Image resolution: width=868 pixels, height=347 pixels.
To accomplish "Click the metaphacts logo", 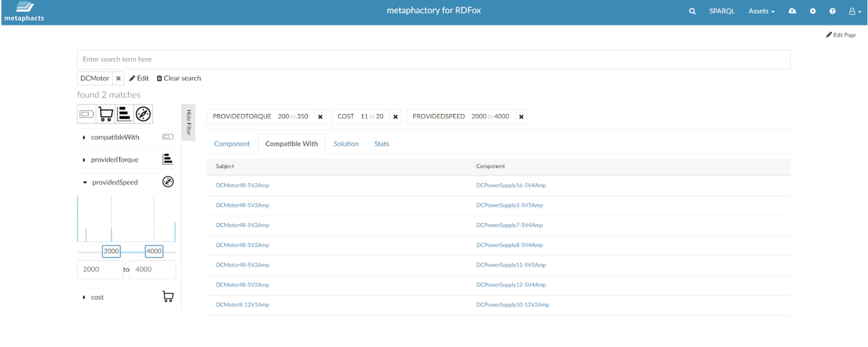I will [24, 12].
